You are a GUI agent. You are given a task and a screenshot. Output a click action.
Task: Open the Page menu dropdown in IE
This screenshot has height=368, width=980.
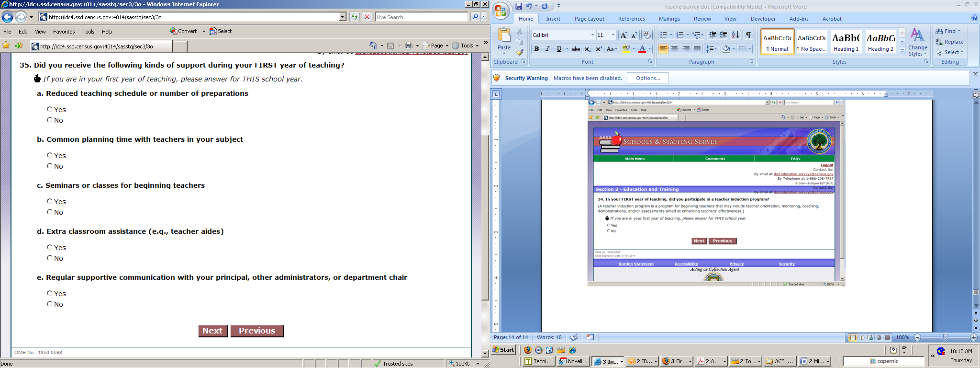click(x=447, y=46)
